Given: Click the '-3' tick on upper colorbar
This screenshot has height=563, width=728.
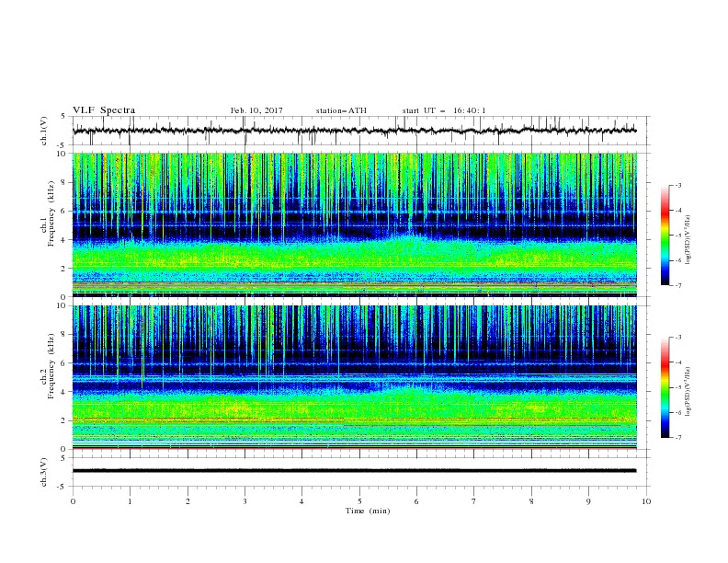Looking at the screenshot, I should pyautogui.click(x=677, y=185).
